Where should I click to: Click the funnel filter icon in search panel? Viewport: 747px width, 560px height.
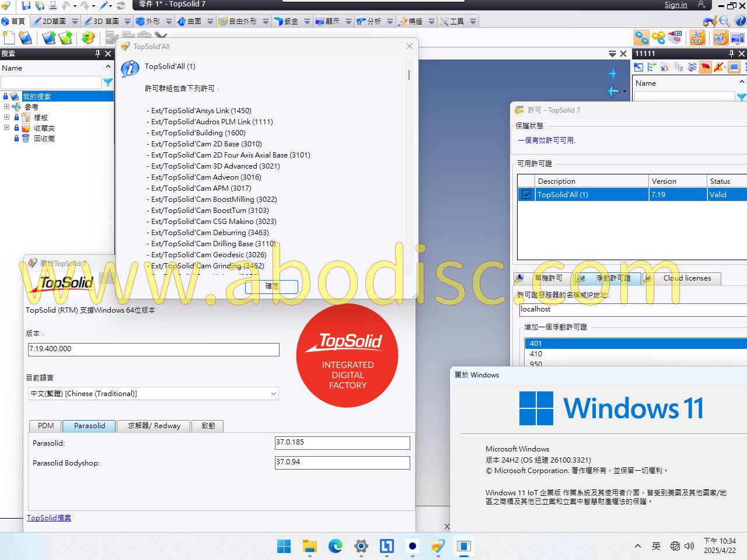point(108,83)
